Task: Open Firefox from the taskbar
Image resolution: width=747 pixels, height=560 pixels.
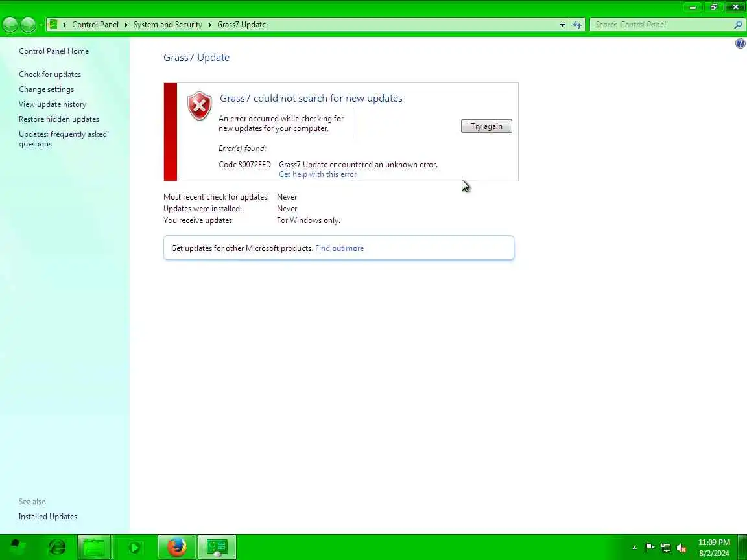Action: (x=177, y=546)
